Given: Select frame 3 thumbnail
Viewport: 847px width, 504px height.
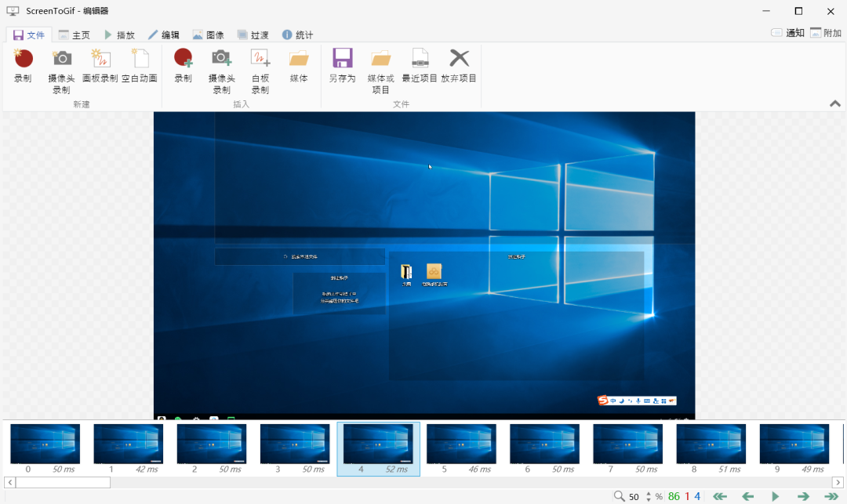Looking at the screenshot, I should (295, 449).
